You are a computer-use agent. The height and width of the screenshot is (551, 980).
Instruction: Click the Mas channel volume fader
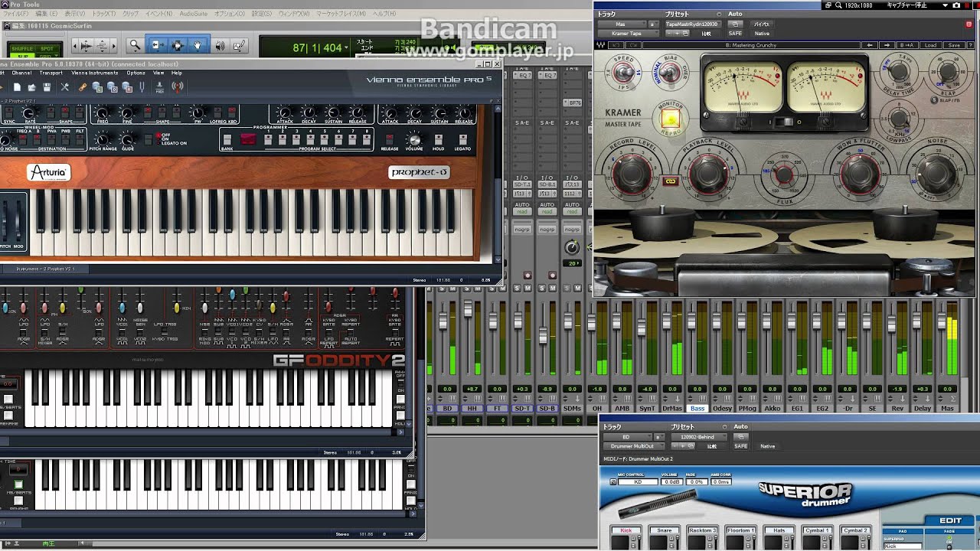942,320
